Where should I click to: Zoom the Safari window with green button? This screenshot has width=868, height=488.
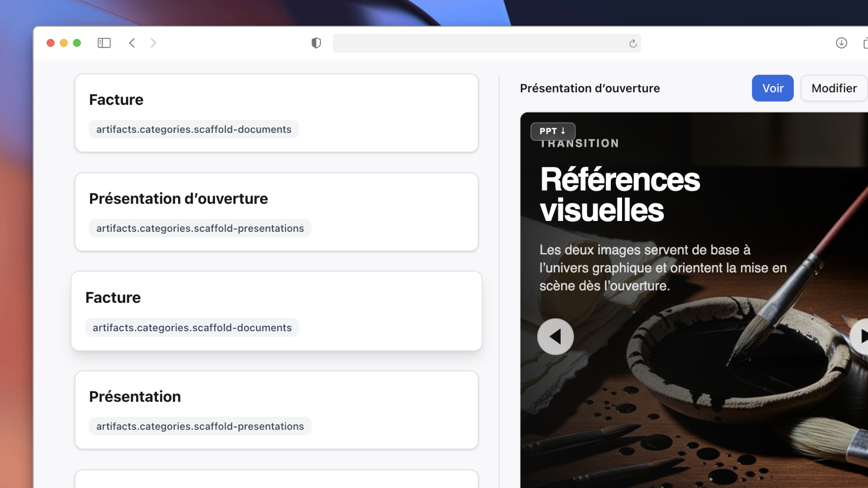point(77,43)
